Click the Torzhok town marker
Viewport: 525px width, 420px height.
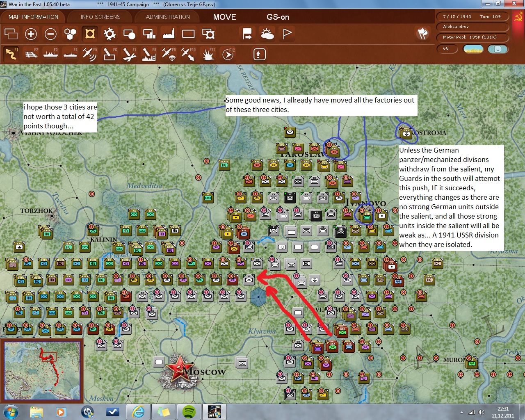click(52, 215)
